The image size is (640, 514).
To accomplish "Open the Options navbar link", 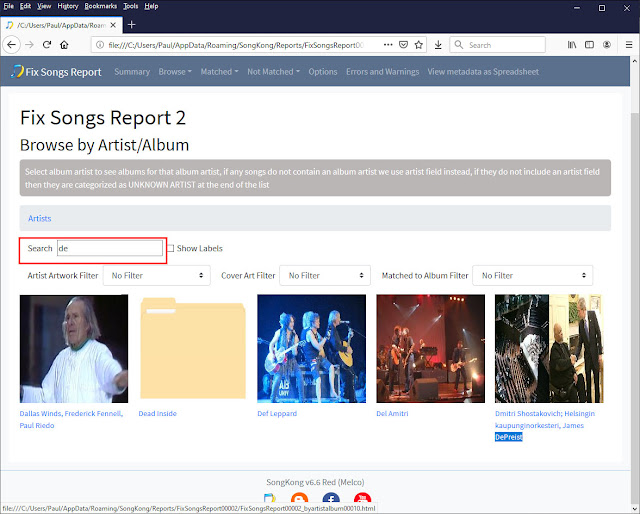I will pos(323,72).
